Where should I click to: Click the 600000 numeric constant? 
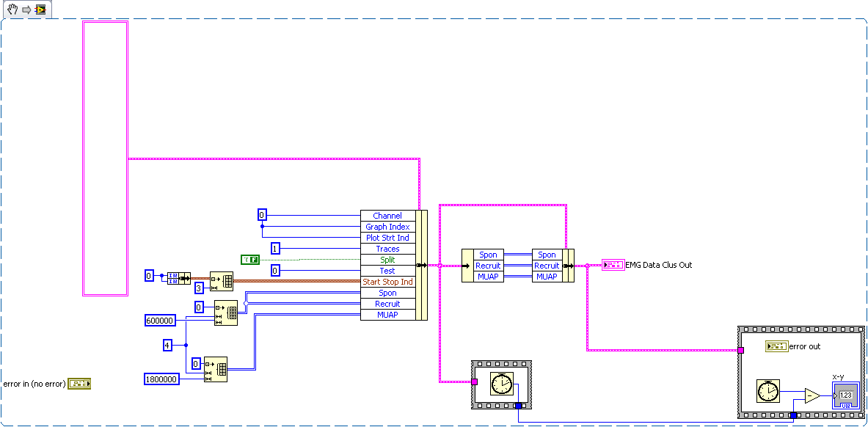[x=160, y=320]
